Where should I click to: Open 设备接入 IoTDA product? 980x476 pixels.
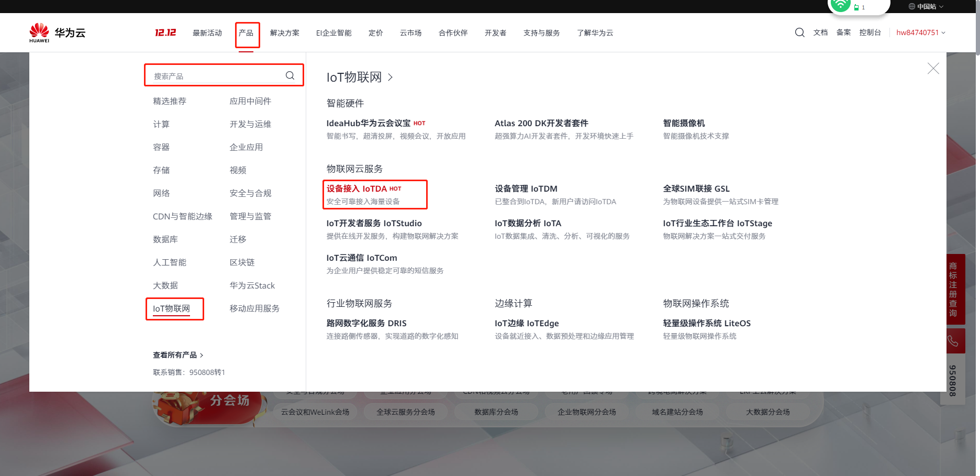[x=357, y=189]
